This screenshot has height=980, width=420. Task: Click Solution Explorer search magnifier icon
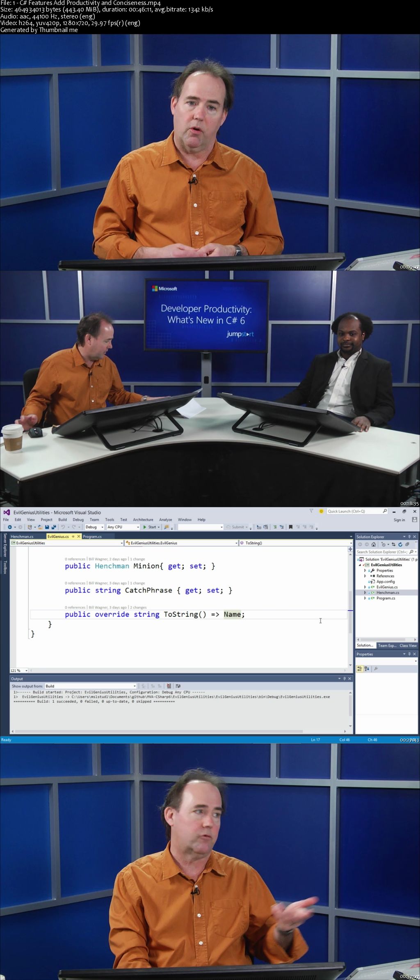pyautogui.click(x=411, y=552)
